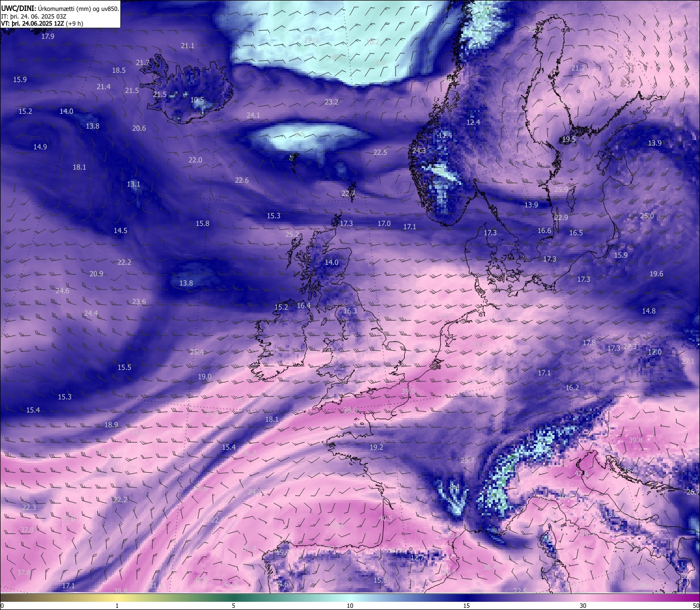The image size is (700, 610).
Task: Click the 20.6 value southwest of Iceland
Action: [x=139, y=128]
